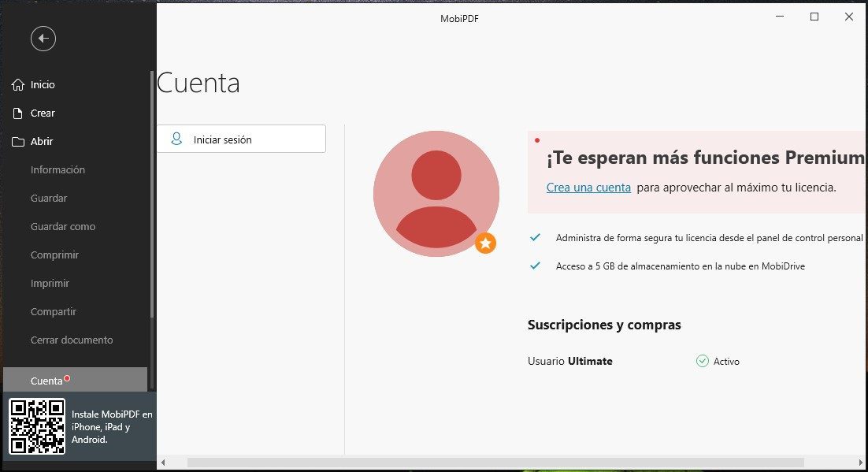Viewport: 868px width, 472px height.
Task: Click the Iniciar sesión button
Action: click(241, 139)
